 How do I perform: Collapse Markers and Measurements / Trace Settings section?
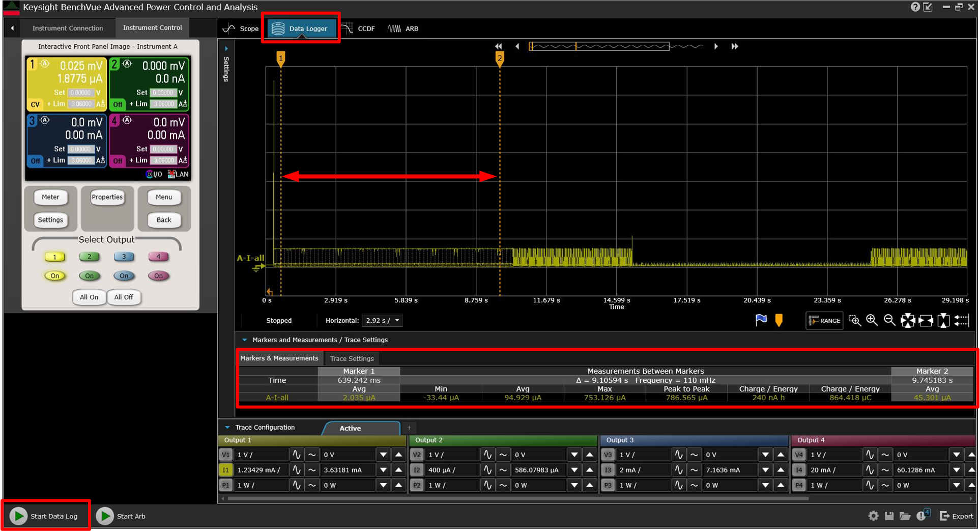[x=244, y=340]
